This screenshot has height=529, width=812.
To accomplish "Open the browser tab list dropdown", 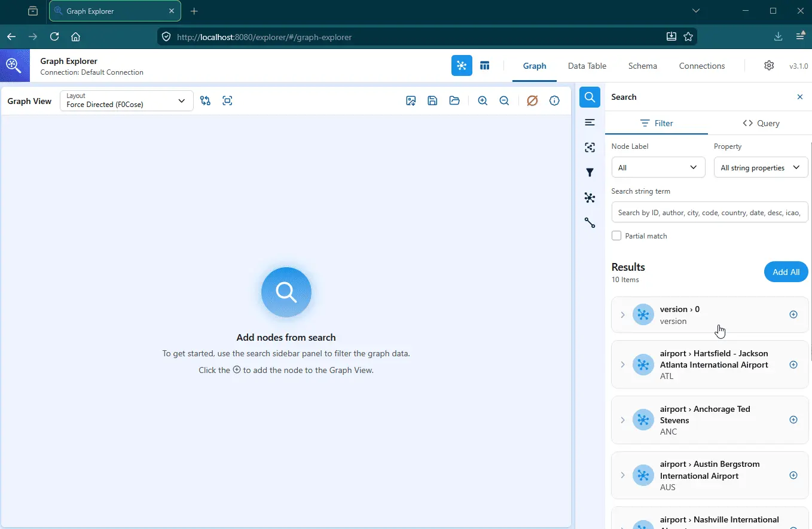I will [x=695, y=11].
